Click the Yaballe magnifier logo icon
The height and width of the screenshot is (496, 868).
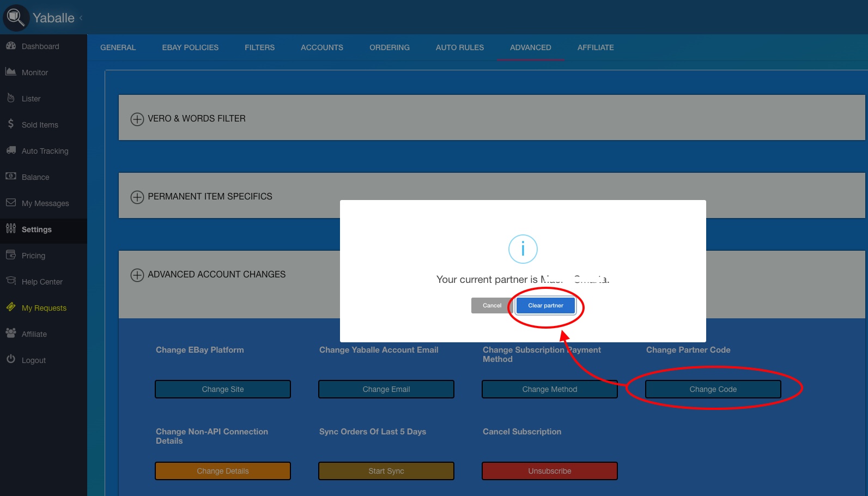(16, 17)
